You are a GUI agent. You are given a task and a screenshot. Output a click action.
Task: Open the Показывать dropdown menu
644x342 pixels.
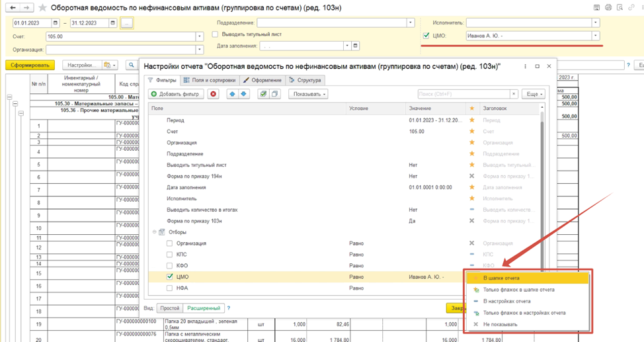[309, 94]
